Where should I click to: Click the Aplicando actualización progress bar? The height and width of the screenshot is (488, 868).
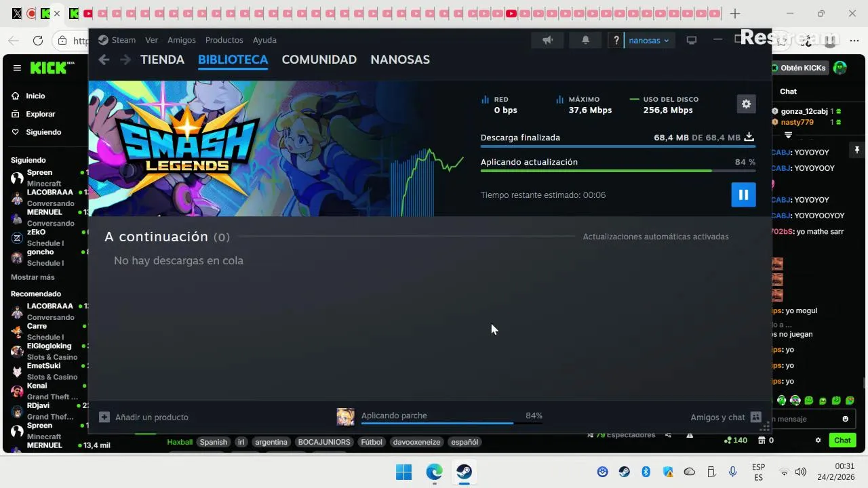click(x=618, y=171)
